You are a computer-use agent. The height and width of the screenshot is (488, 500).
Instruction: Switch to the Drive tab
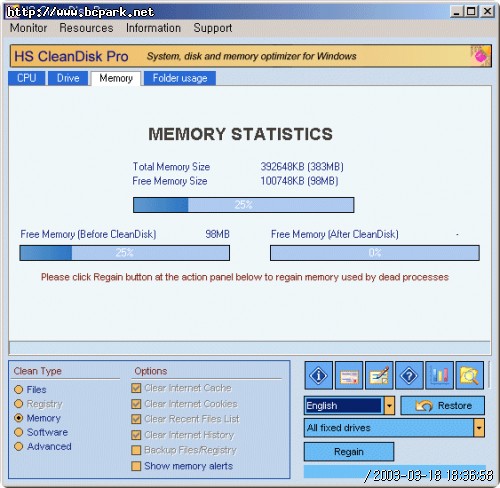(68, 78)
